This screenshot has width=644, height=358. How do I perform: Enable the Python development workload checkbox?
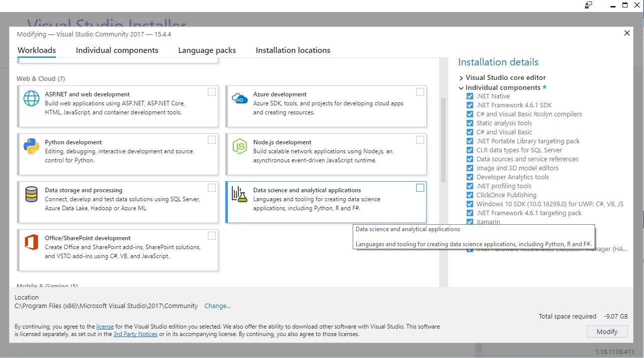click(x=212, y=140)
